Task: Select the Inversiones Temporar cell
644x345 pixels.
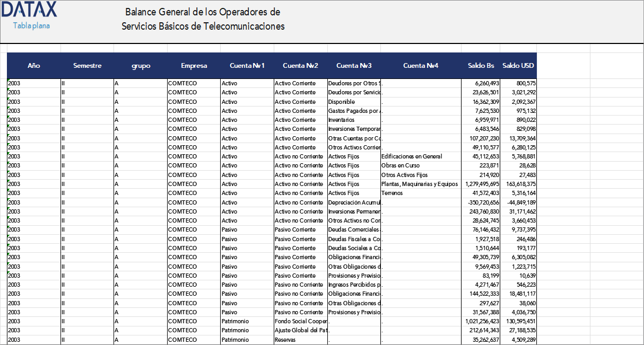Action: point(354,129)
